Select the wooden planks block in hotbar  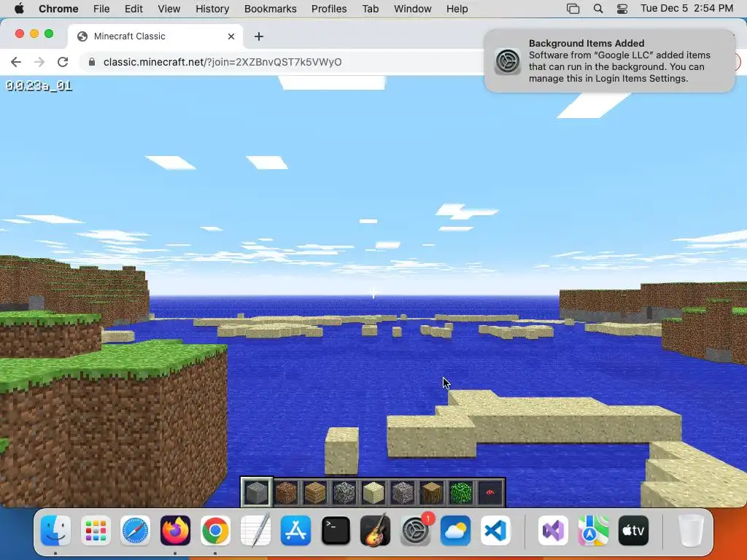(x=315, y=492)
